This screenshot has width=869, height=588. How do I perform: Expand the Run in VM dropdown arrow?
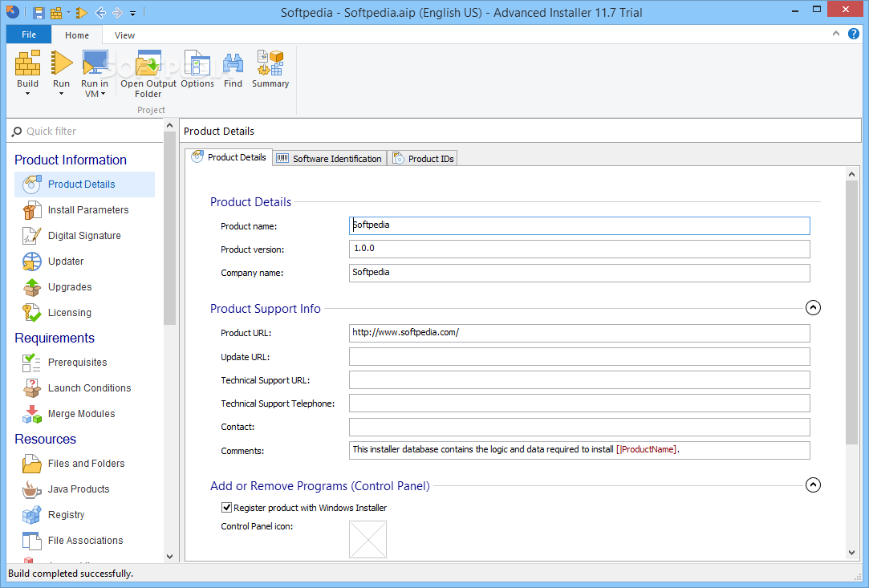tap(103, 94)
